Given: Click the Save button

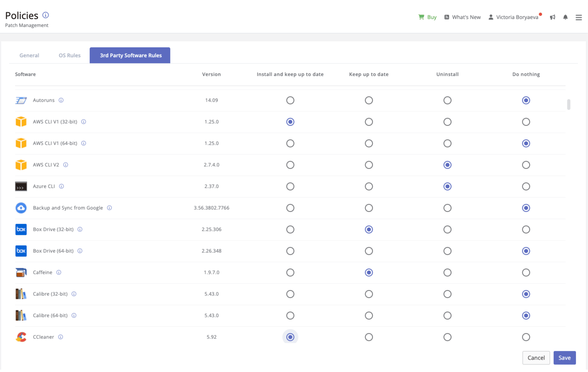Looking at the screenshot, I should pos(564,358).
